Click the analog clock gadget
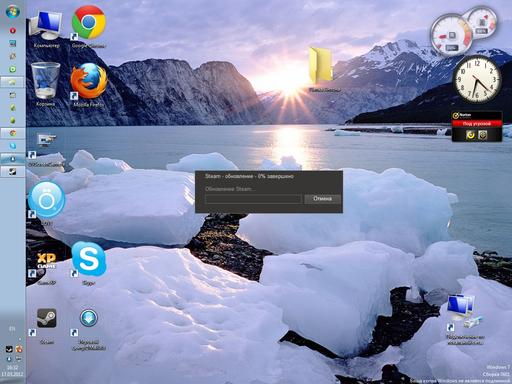 477,79
